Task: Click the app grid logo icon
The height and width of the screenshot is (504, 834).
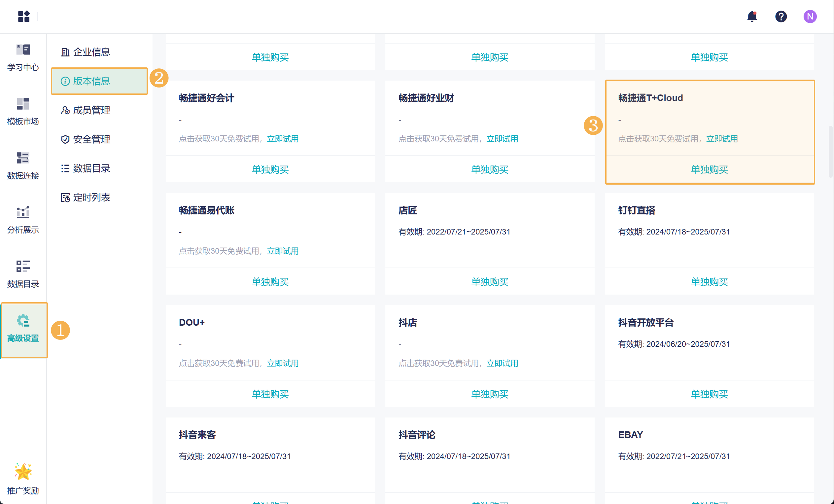Action: point(24,16)
